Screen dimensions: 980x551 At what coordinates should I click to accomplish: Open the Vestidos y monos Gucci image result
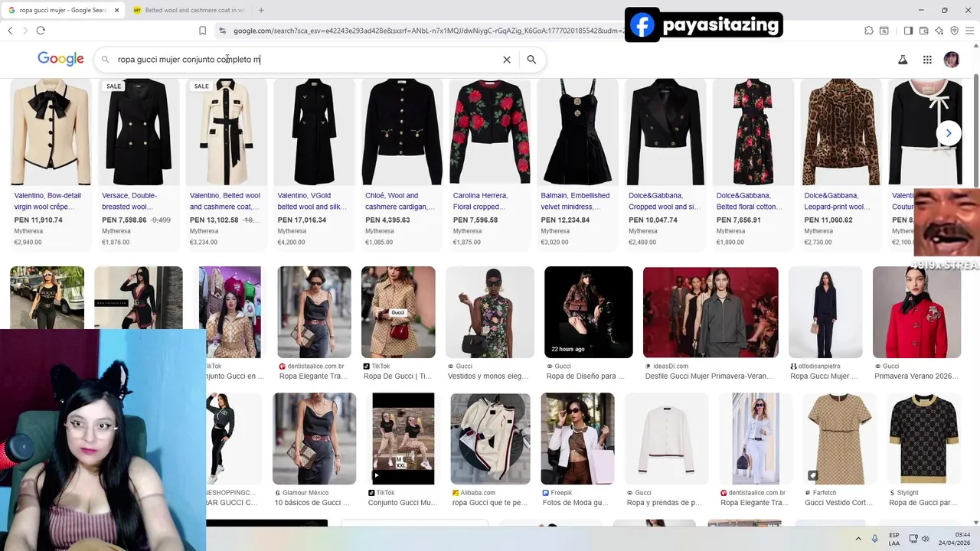(x=490, y=312)
